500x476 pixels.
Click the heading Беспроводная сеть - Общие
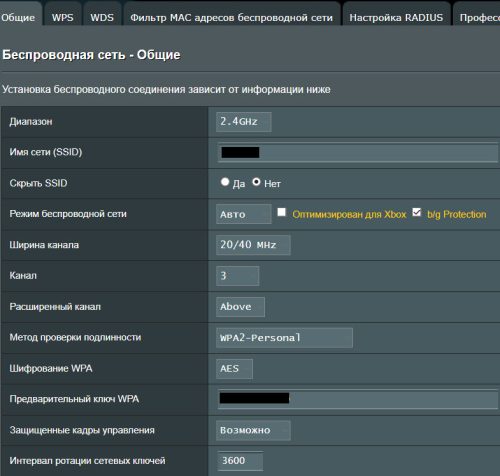(91, 55)
